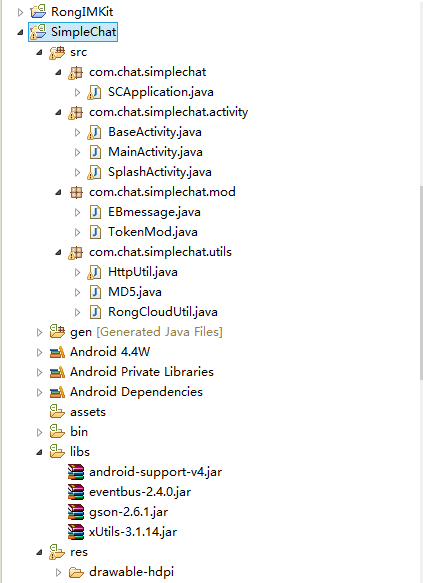This screenshot has height=583, width=423.
Task: Click the eventbus-2.4.0.jar archive icon
Action: pyautogui.click(x=76, y=492)
